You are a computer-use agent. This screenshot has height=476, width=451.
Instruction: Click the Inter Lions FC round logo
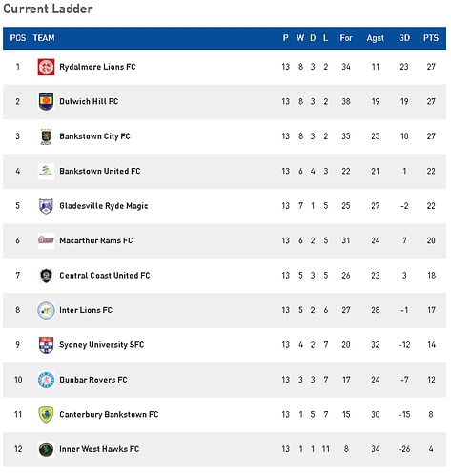pos(46,310)
